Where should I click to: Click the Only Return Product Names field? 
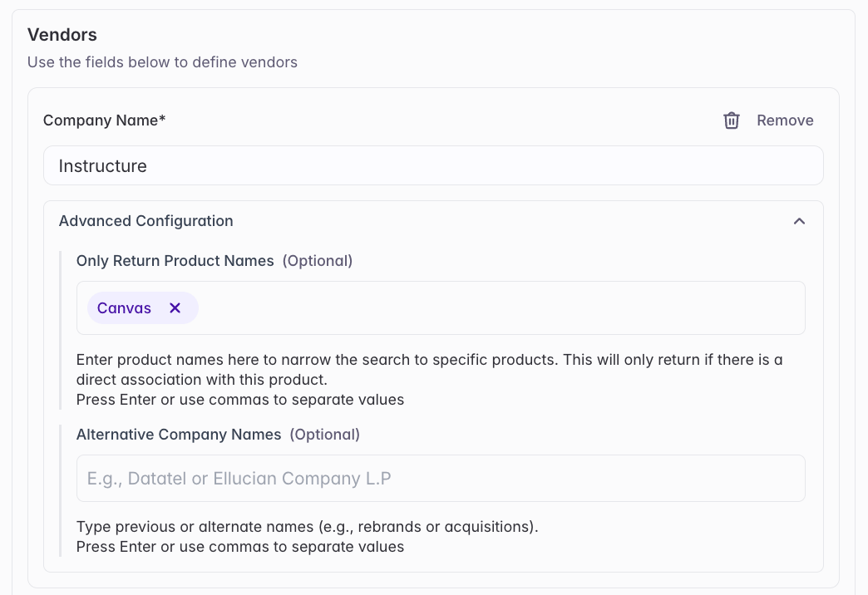(x=441, y=307)
